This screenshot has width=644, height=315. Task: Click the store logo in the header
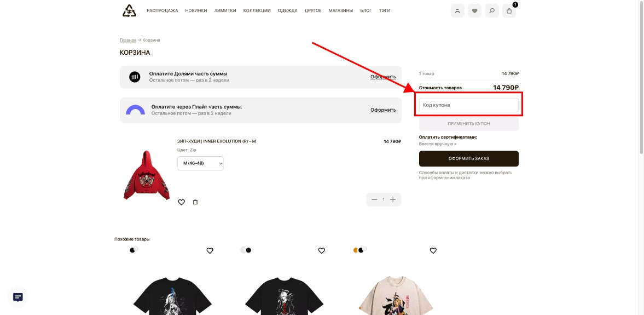(129, 10)
